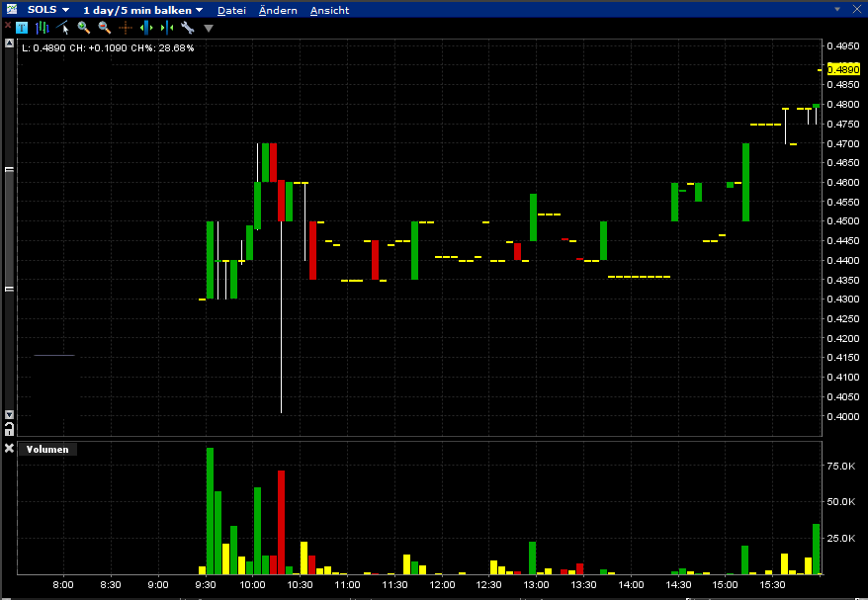Viewport: 868px width, 600px height.
Task: Close the Volumen panel with X
Action: tap(10, 449)
